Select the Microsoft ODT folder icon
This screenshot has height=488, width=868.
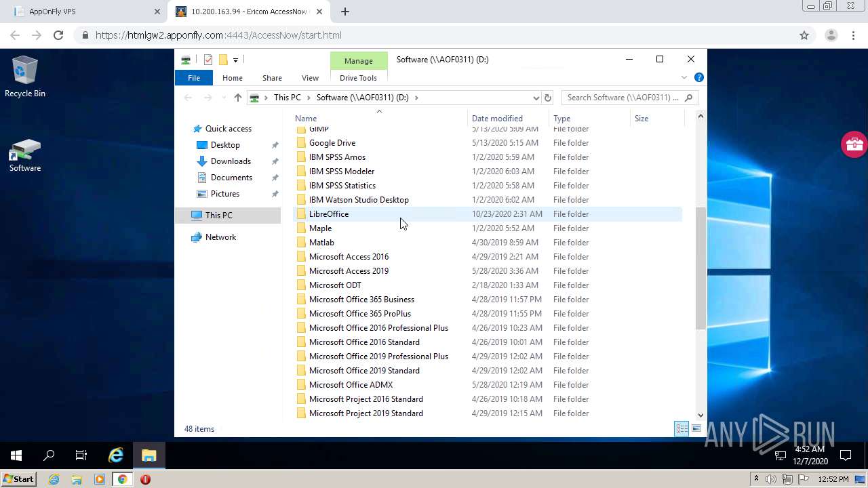pos(301,285)
